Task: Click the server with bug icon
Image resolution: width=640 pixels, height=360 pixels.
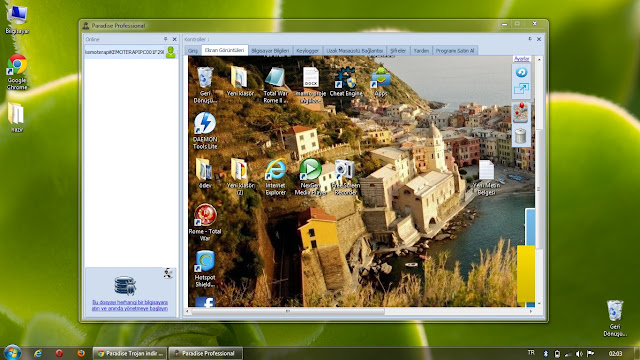Action: 125,285
